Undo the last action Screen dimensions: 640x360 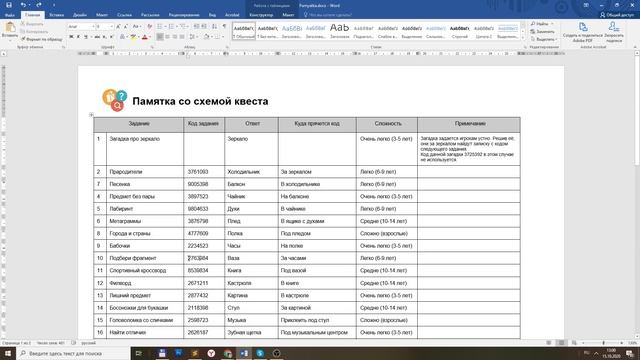point(23,5)
